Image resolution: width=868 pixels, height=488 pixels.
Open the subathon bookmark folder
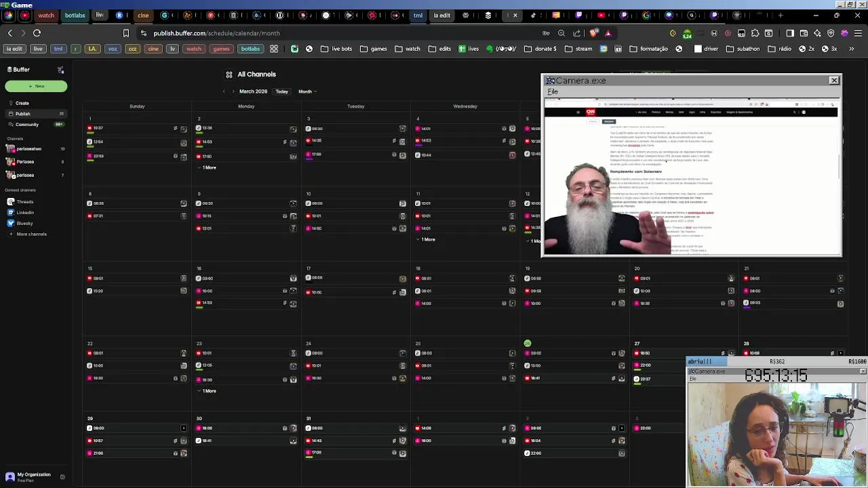743,49
